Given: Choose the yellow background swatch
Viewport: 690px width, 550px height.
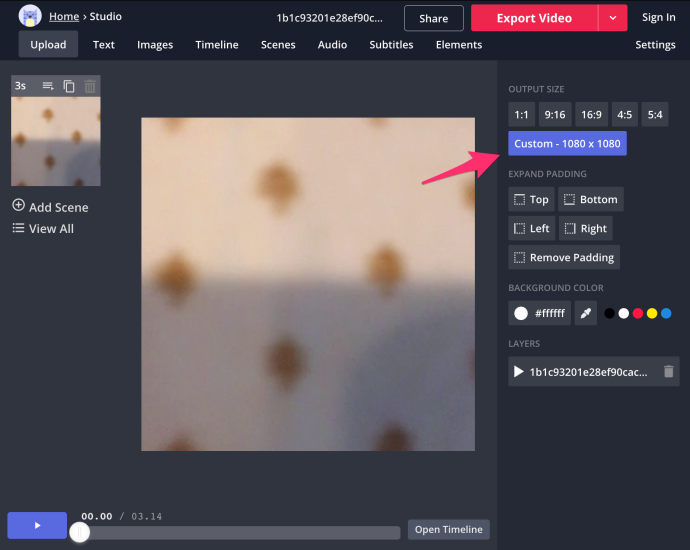Looking at the screenshot, I should coord(652,313).
